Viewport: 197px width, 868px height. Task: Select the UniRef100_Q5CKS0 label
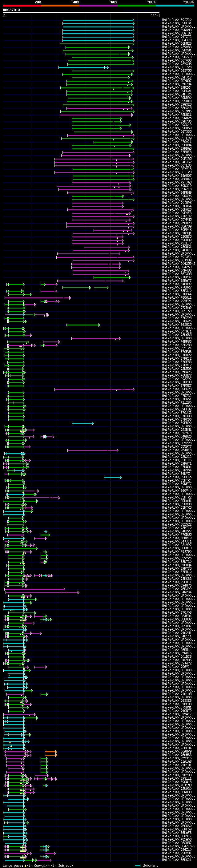click(x=177, y=826)
